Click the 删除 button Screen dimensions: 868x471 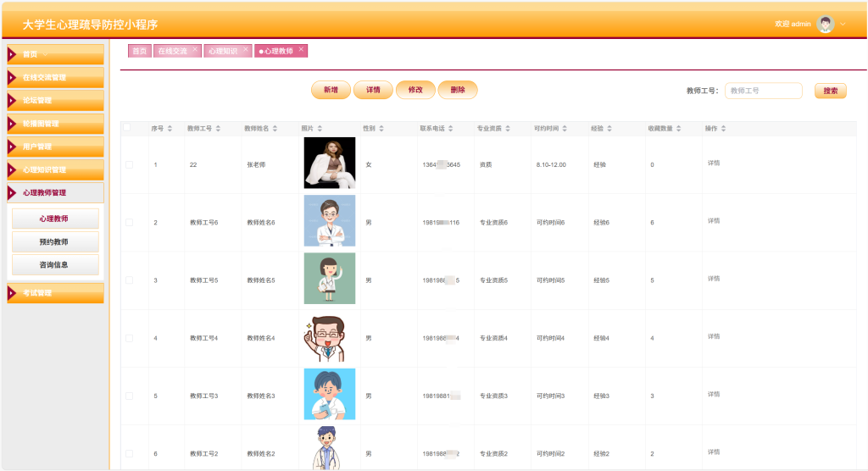(458, 90)
